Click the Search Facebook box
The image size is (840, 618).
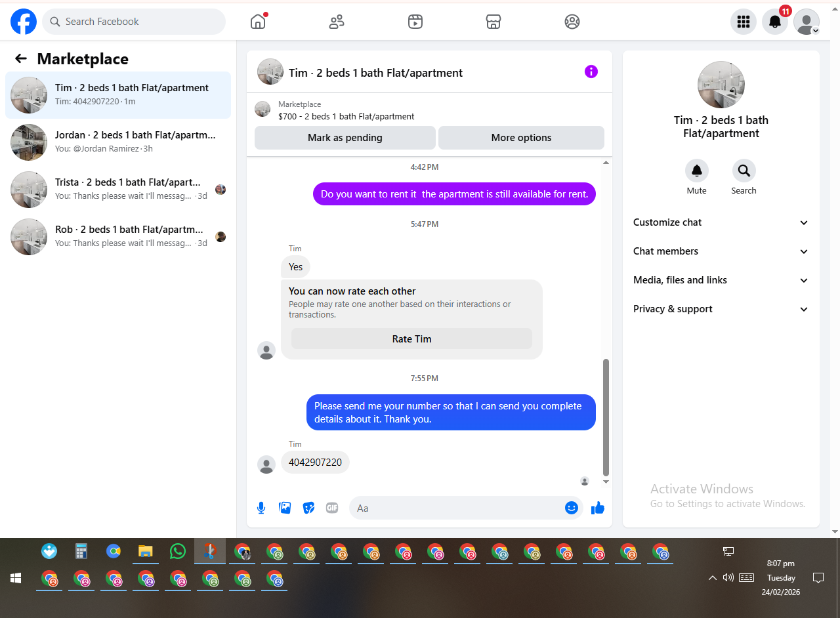(134, 22)
